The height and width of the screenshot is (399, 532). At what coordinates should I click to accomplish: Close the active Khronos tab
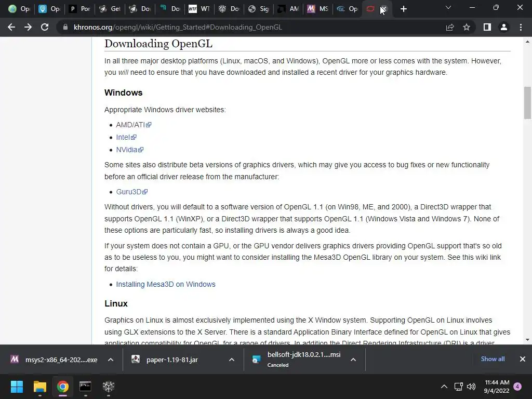pyautogui.click(x=383, y=9)
